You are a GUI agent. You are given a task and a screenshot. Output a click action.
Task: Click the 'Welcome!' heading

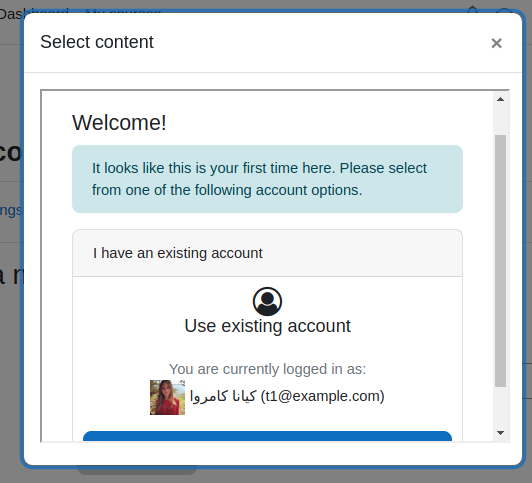(x=119, y=122)
